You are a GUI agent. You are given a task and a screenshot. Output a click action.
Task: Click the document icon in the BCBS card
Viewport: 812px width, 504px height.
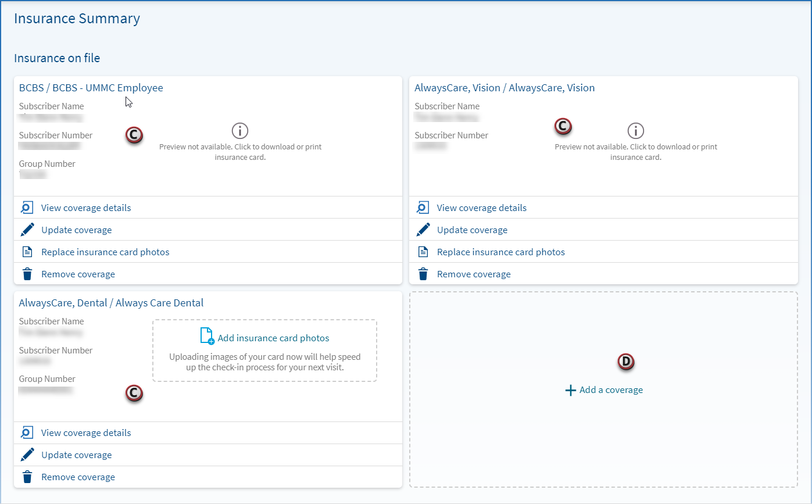coord(27,252)
